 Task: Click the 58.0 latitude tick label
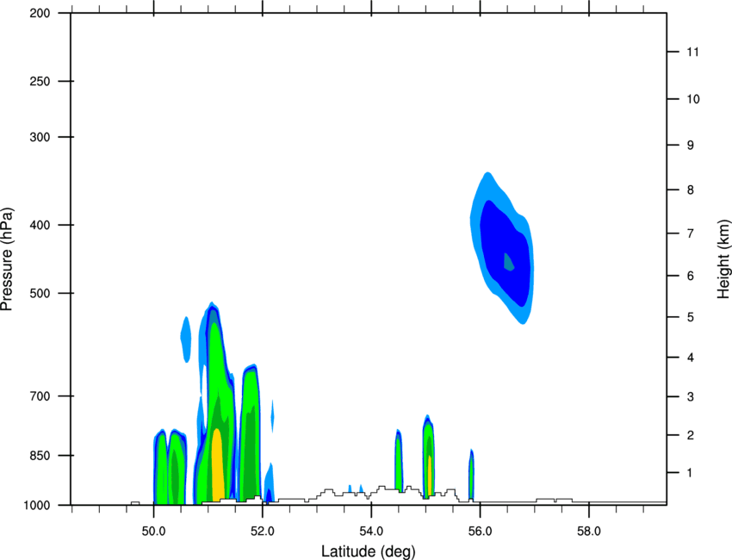pos(589,532)
